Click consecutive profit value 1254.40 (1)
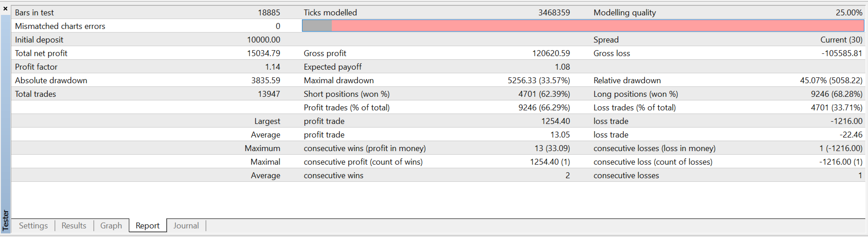The height and width of the screenshot is (237, 868). pos(550,162)
